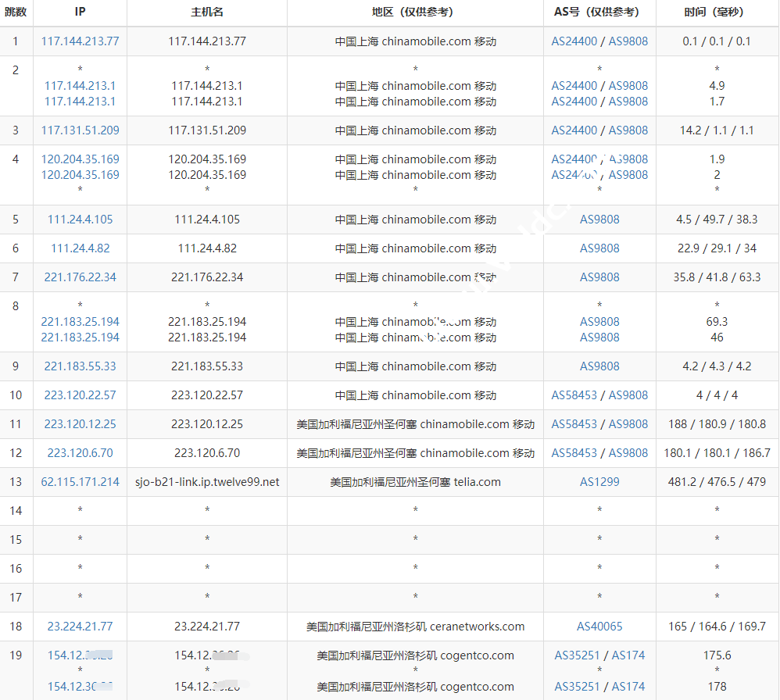Open the 111.24.4.105 IP link
780x700 pixels.
pyautogui.click(x=80, y=220)
